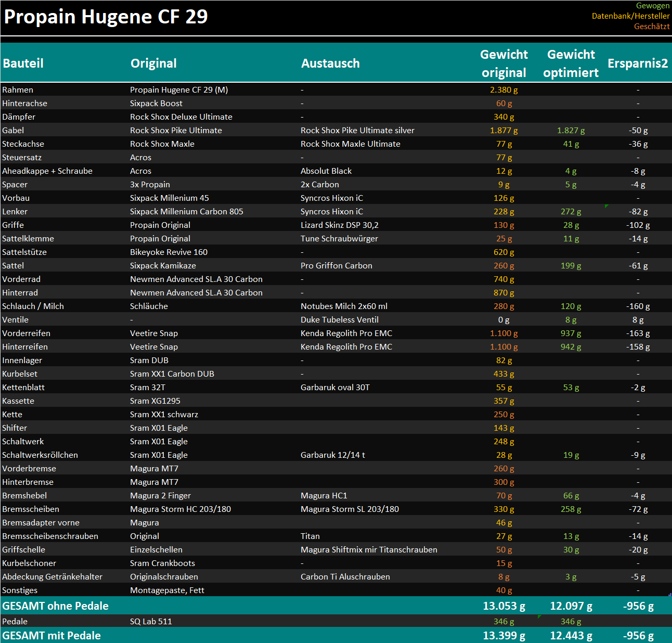672x643 pixels.
Task: Click the GESAMT ohne Pedale label
Action: pos(56,606)
